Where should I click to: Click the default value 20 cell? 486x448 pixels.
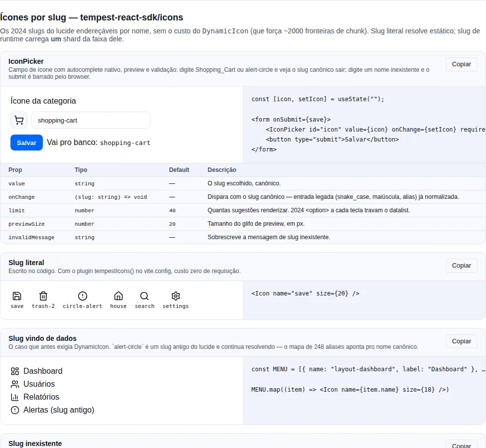click(x=172, y=224)
